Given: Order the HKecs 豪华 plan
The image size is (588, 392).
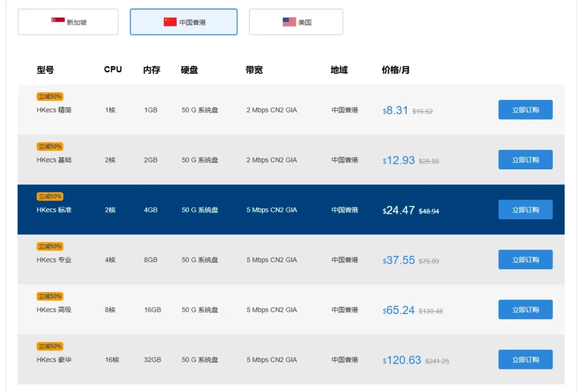Looking at the screenshot, I should pyautogui.click(x=525, y=359).
